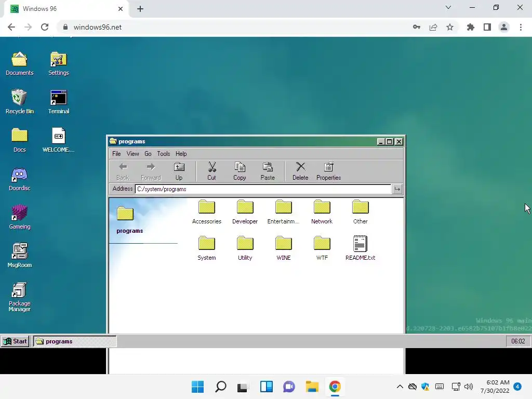Go back in the browser
This screenshot has width=532, height=399.
point(11,27)
